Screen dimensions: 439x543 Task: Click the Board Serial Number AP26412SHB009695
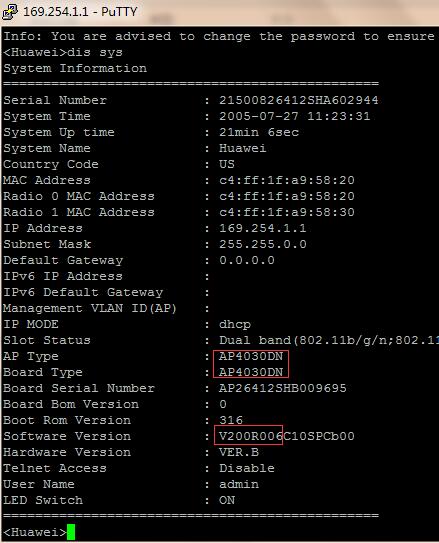tap(283, 388)
